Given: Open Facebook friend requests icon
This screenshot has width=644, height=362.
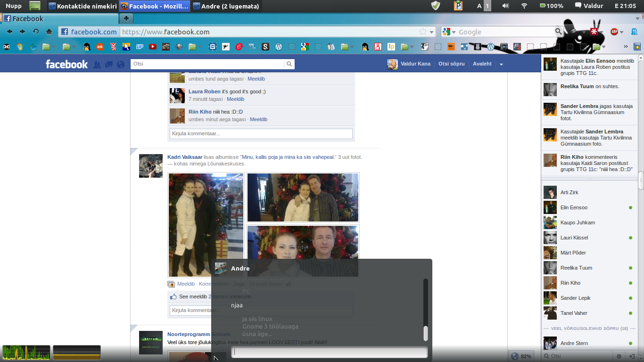Looking at the screenshot, I should coord(97,65).
